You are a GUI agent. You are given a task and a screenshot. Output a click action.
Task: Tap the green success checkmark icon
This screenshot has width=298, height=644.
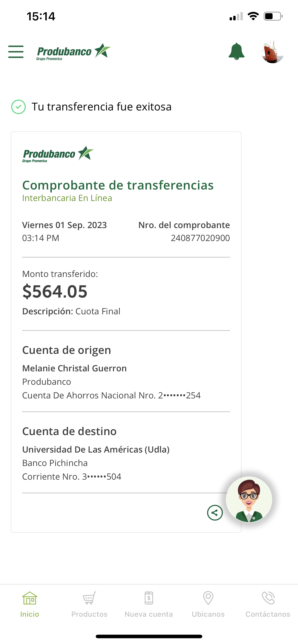[18, 107]
